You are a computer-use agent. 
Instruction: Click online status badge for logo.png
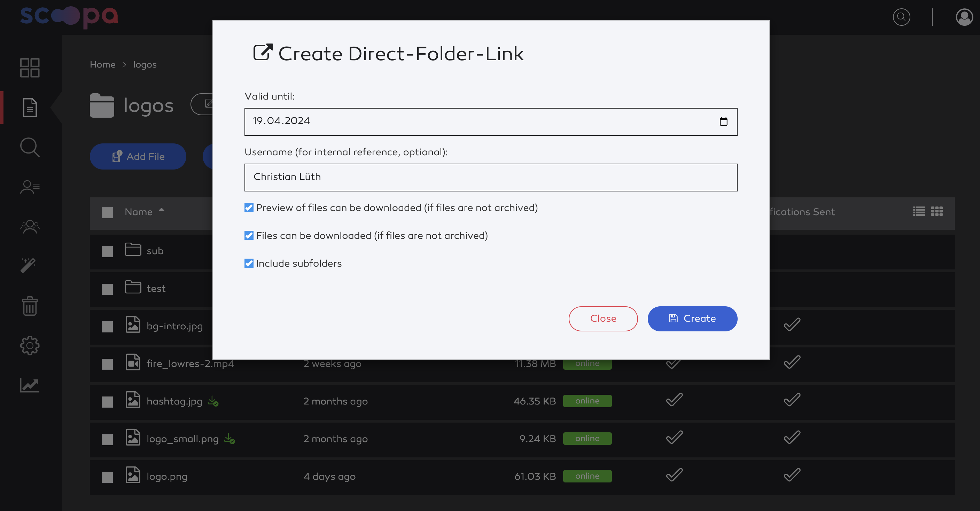point(587,476)
